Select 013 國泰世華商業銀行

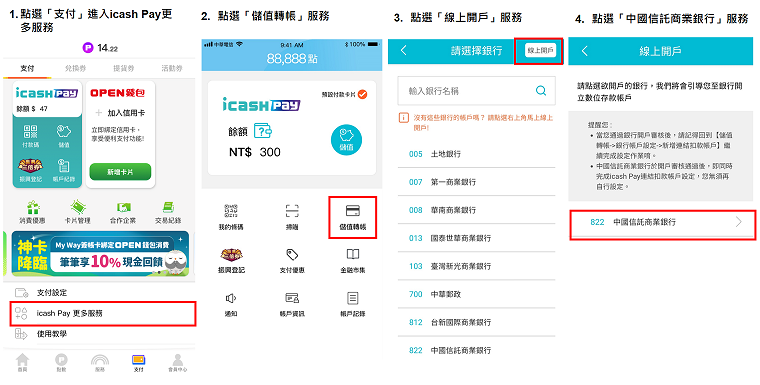tap(476, 238)
